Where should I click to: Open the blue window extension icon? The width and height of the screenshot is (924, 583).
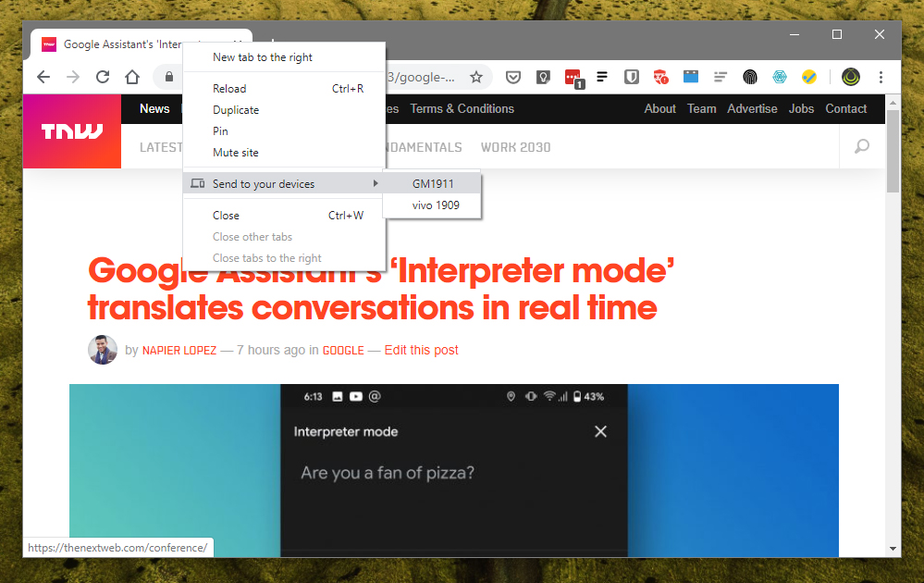(691, 77)
